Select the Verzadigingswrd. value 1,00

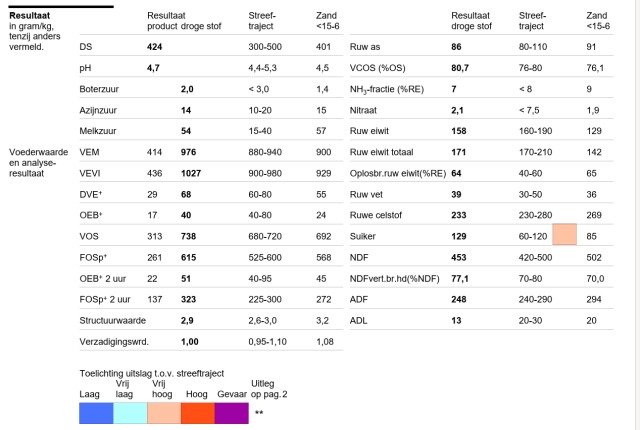tap(190, 342)
